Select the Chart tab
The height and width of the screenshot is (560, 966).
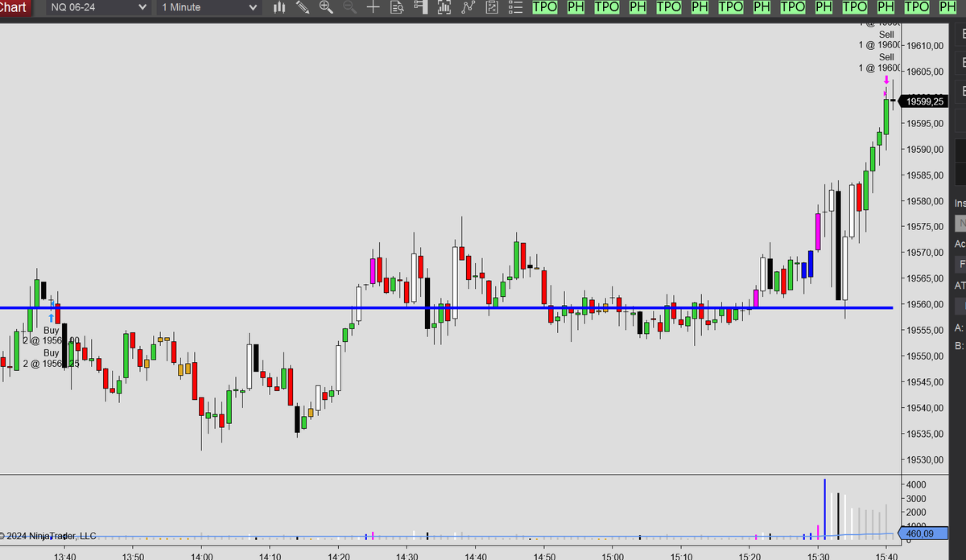coord(14,7)
